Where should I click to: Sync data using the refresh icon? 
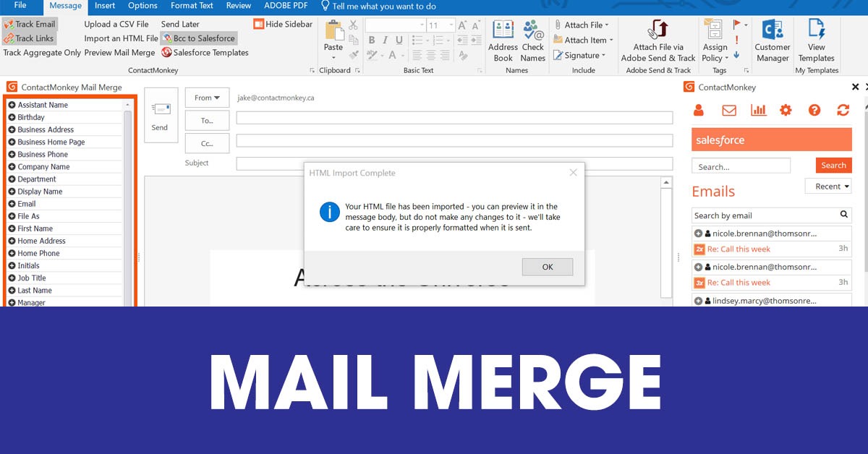pos(843,110)
